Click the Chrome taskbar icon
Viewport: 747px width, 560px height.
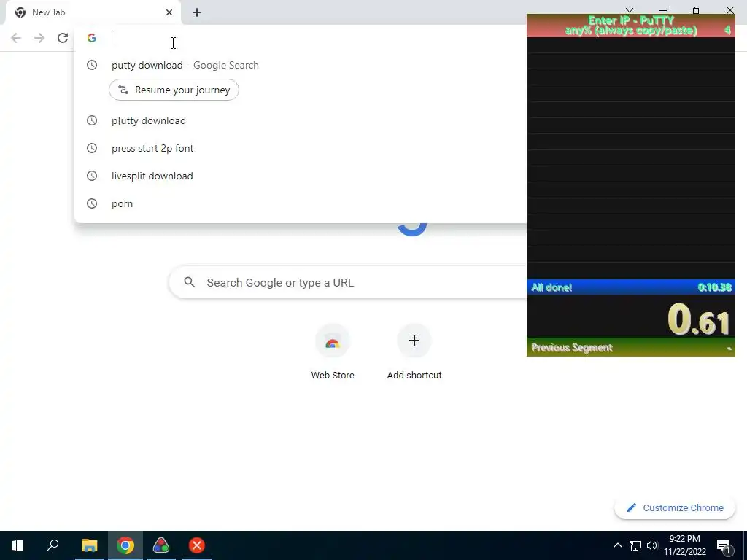pos(125,545)
